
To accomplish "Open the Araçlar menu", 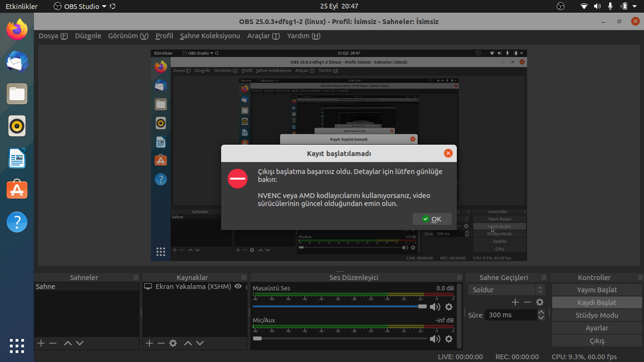I will click(x=264, y=36).
